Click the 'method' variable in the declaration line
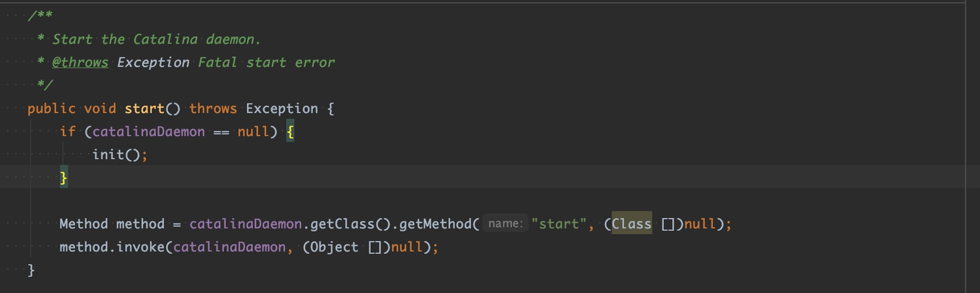This screenshot has height=293, width=980. [x=140, y=224]
